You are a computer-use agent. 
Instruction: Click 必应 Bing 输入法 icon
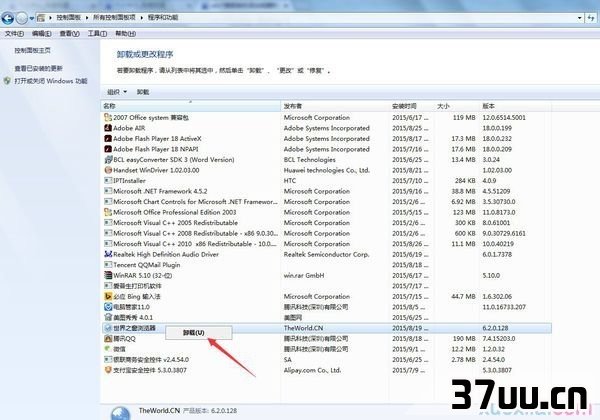(108, 296)
